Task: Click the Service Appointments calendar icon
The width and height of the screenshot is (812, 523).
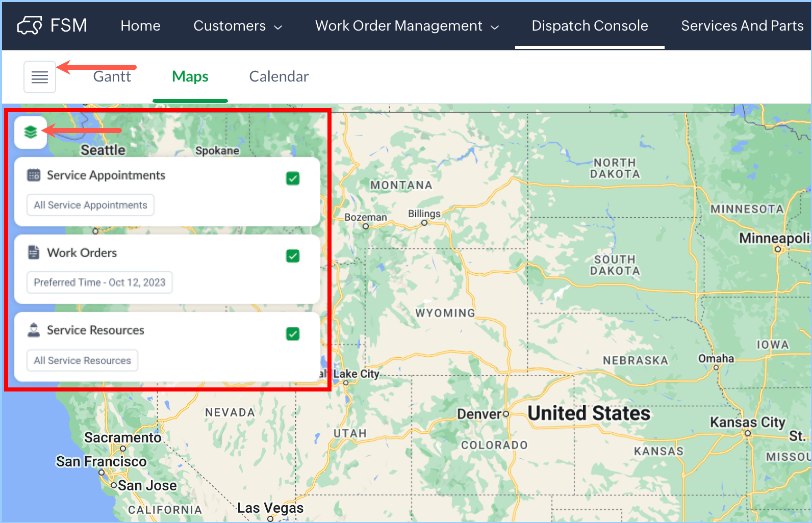Action: [x=34, y=175]
